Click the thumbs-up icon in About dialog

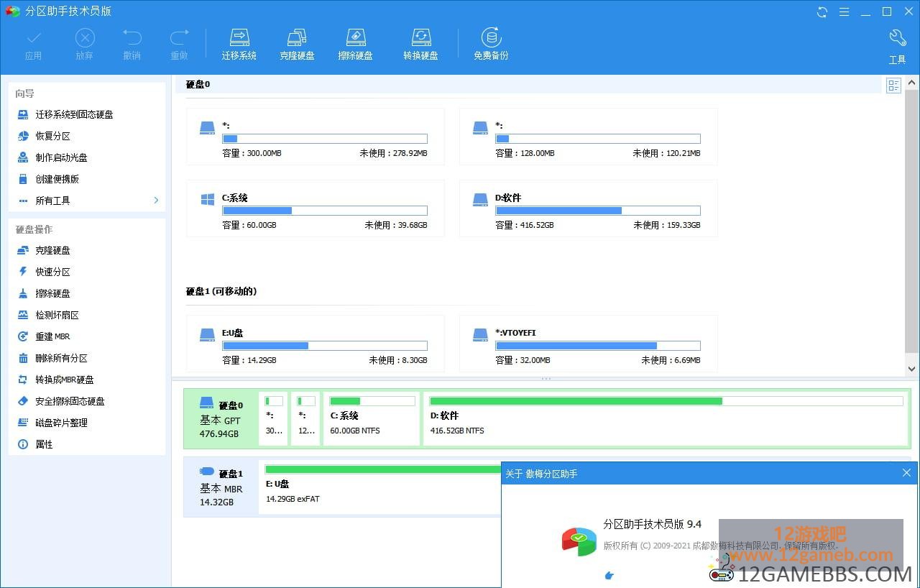click(x=609, y=575)
